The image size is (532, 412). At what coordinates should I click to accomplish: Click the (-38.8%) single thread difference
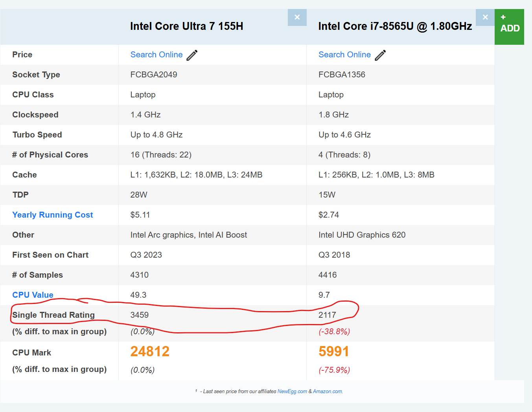(334, 331)
